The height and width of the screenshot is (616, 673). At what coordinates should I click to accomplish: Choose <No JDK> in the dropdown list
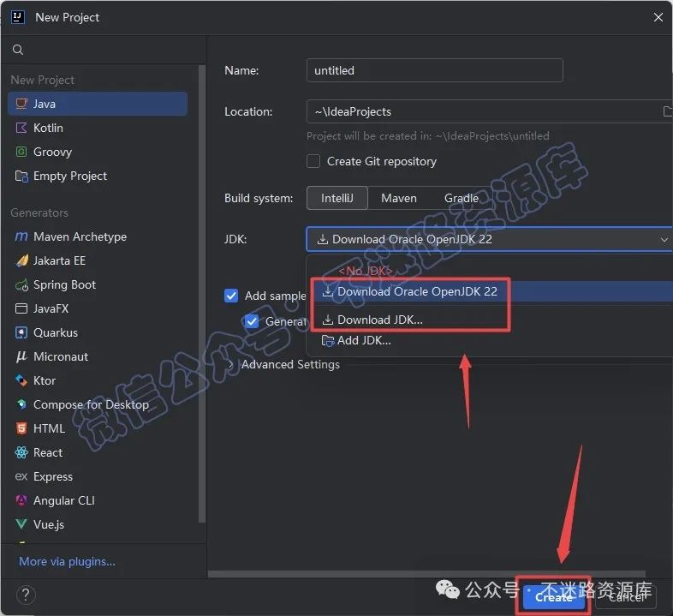(489, 271)
